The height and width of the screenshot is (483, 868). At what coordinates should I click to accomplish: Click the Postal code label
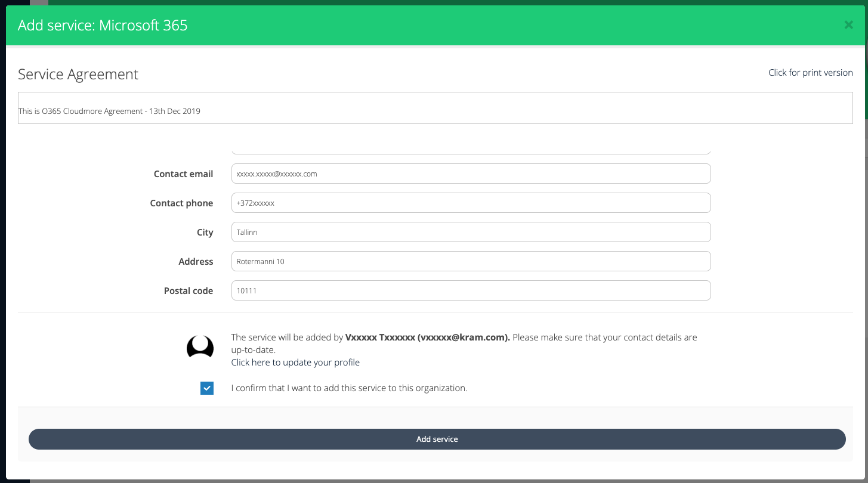coord(188,290)
